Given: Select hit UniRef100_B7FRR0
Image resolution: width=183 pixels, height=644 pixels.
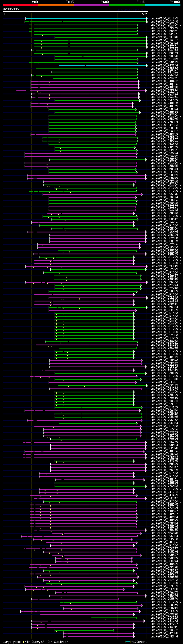Looking at the screenshot, I should pyautogui.click(x=164, y=91).
